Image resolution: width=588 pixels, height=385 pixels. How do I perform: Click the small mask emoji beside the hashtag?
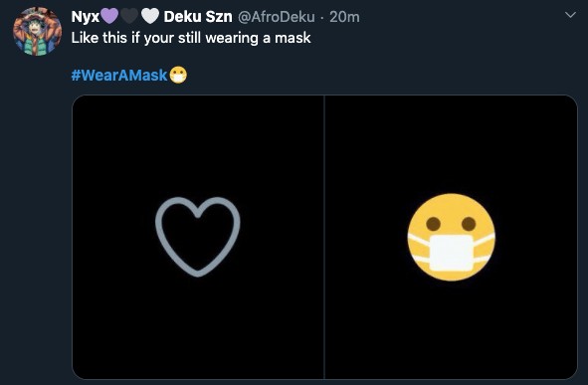pos(178,75)
